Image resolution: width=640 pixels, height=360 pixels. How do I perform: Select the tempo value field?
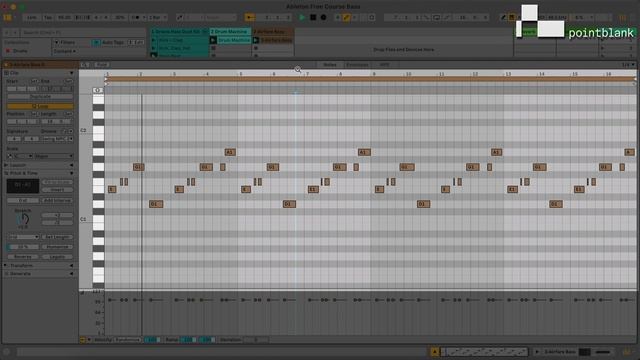(64, 18)
